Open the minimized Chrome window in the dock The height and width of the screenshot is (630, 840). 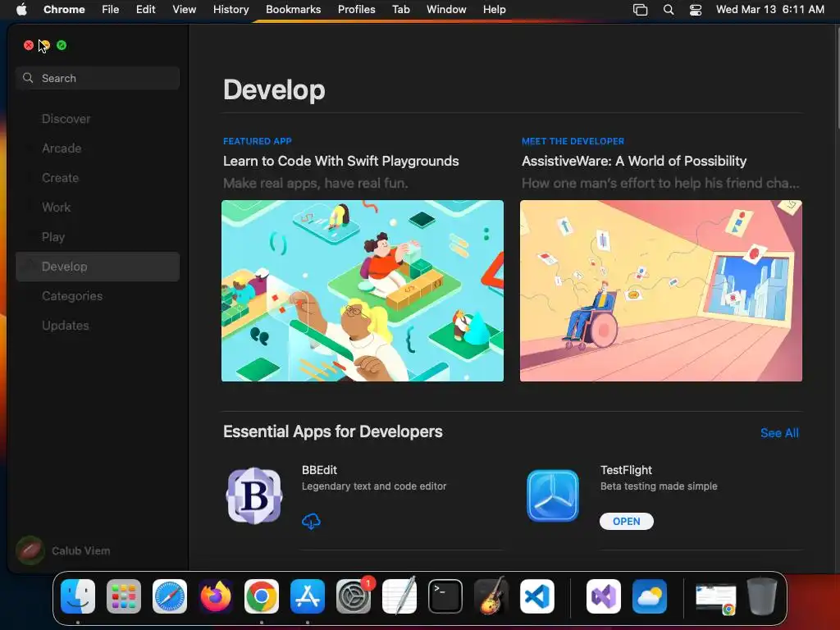coord(715,598)
